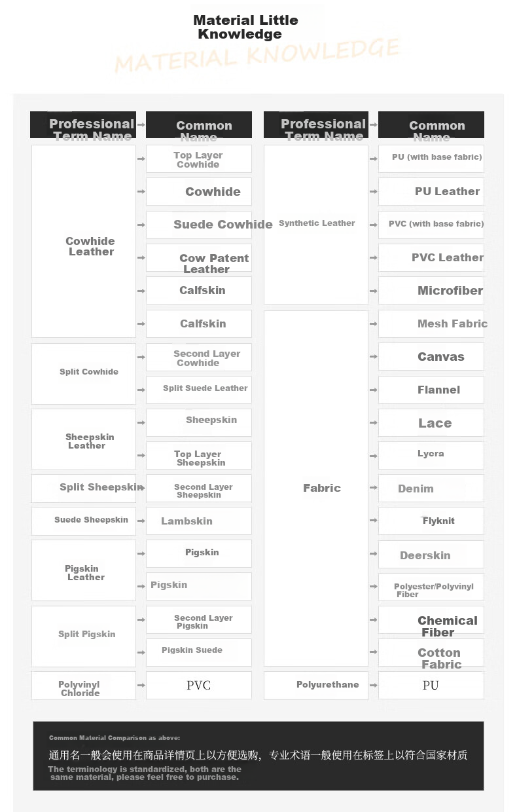This screenshot has width=517, height=812.
Task: Click the arrow pointing to Denim
Action: pyautogui.click(x=374, y=489)
